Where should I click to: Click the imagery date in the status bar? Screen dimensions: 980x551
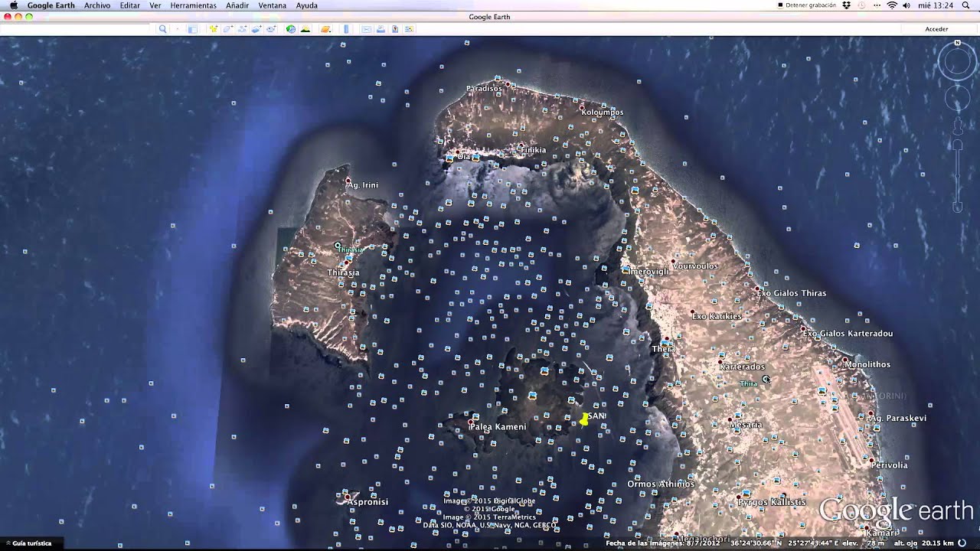click(663, 543)
